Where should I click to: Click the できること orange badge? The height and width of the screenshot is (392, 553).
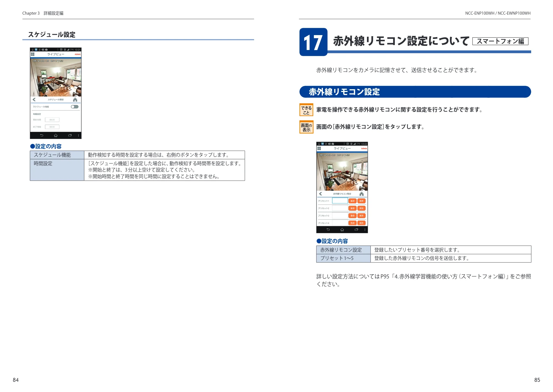[306, 110]
